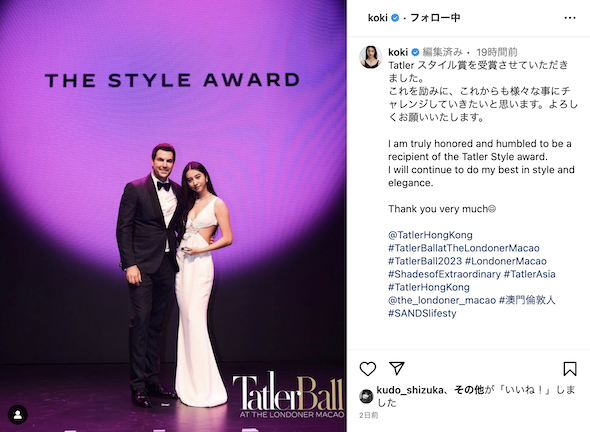Like the post with heart icon
This screenshot has width=590, height=432.
[368, 369]
